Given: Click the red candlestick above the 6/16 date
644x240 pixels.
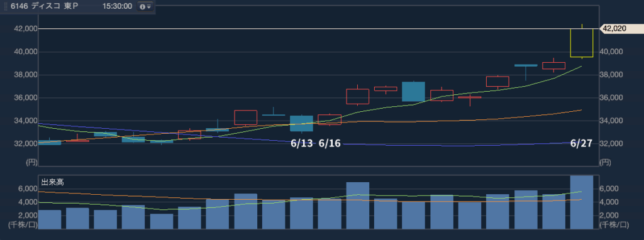Looking at the screenshot, I should pos(330,119).
